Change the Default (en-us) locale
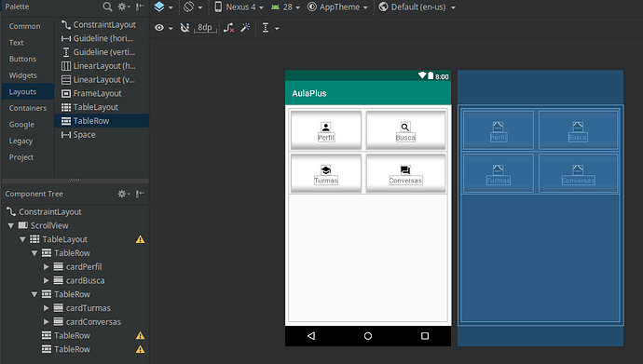Screen dimensions: 643x364 click(417, 7)
